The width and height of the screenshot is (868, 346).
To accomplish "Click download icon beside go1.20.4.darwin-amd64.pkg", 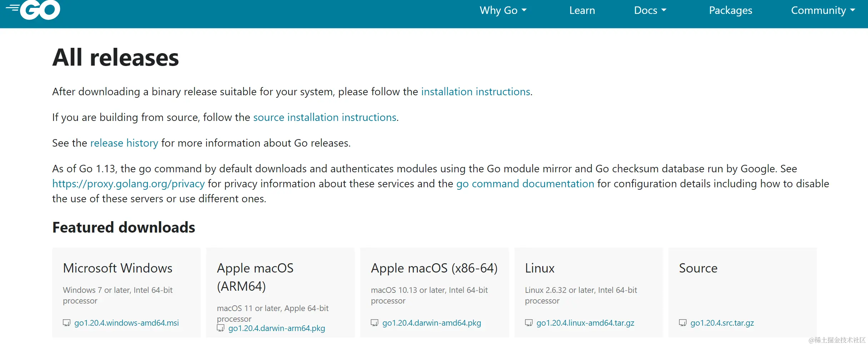I will (374, 323).
